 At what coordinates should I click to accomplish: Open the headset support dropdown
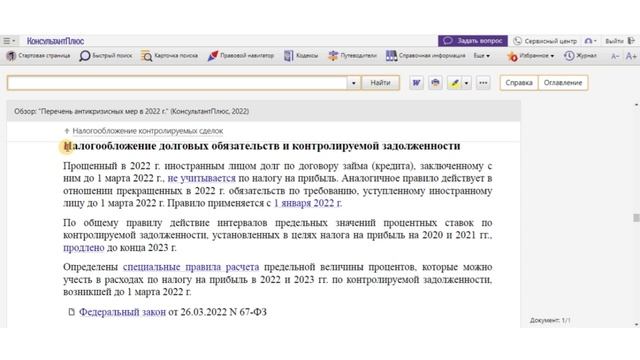590,41
